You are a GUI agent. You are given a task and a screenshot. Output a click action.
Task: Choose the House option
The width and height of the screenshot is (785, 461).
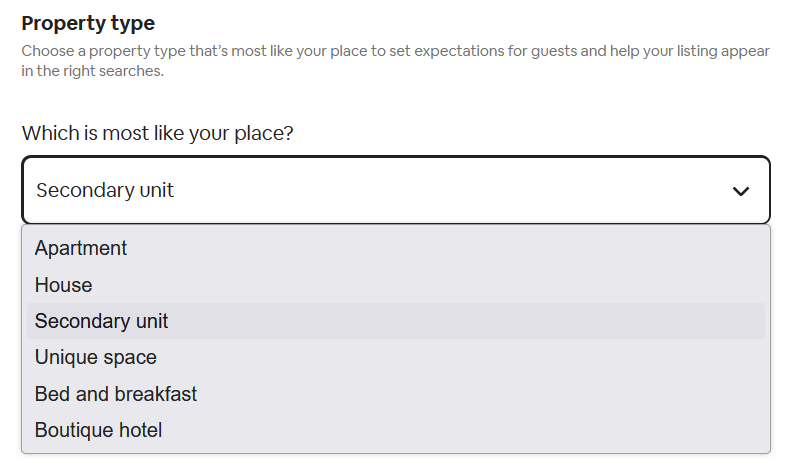click(63, 285)
